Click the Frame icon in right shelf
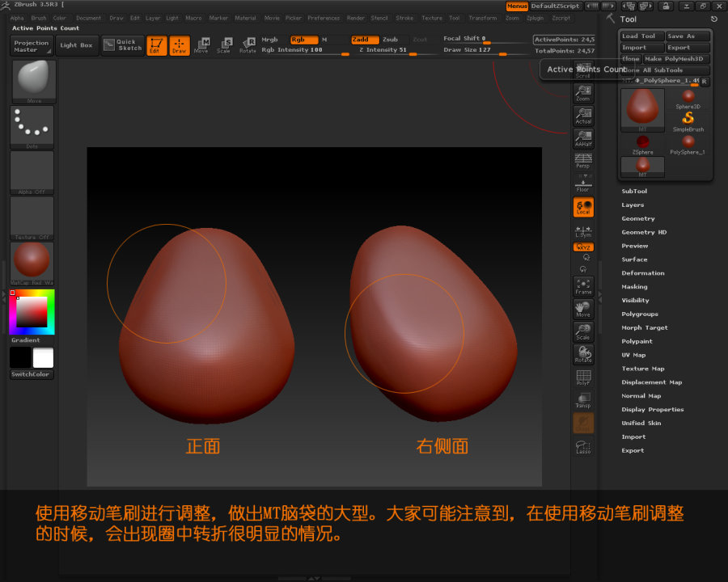This screenshot has width=728, height=582. (583, 286)
